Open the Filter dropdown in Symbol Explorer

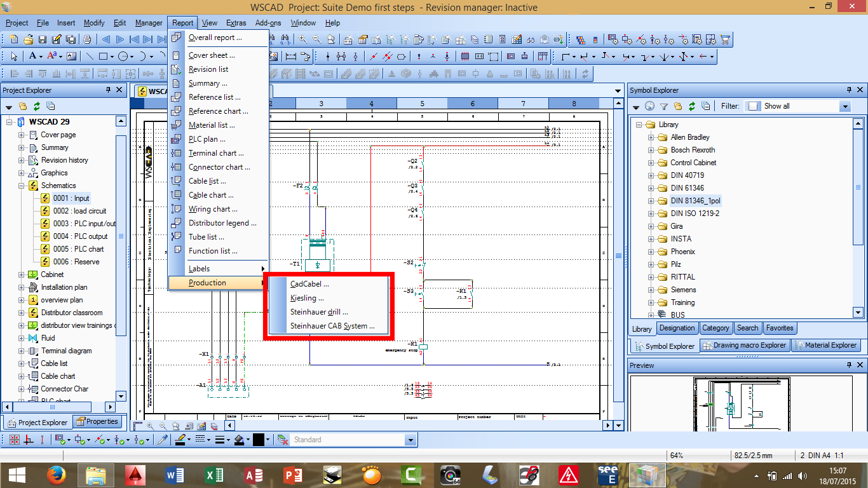[844, 106]
